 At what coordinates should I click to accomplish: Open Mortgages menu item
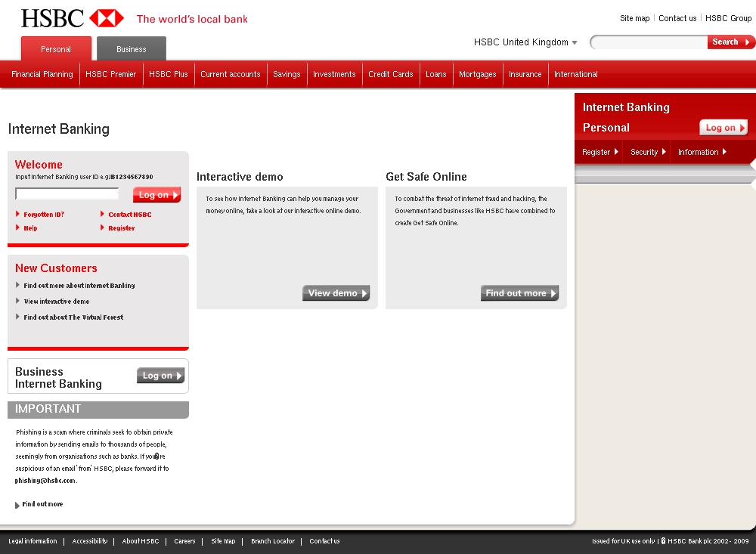click(477, 74)
